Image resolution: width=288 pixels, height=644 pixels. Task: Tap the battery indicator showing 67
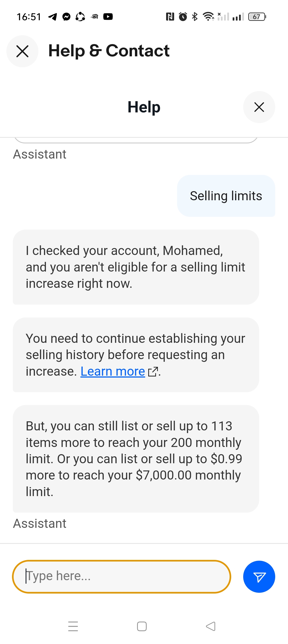click(257, 17)
